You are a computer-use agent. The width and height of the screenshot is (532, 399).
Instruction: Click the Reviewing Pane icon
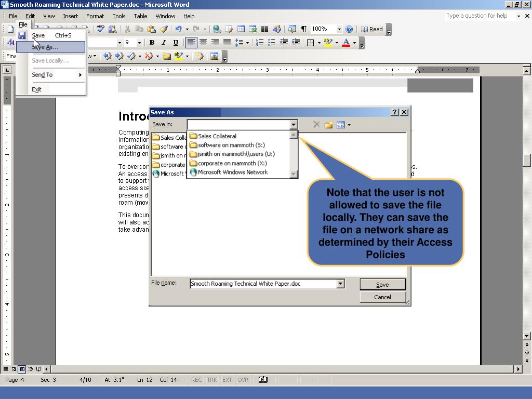pos(214,56)
